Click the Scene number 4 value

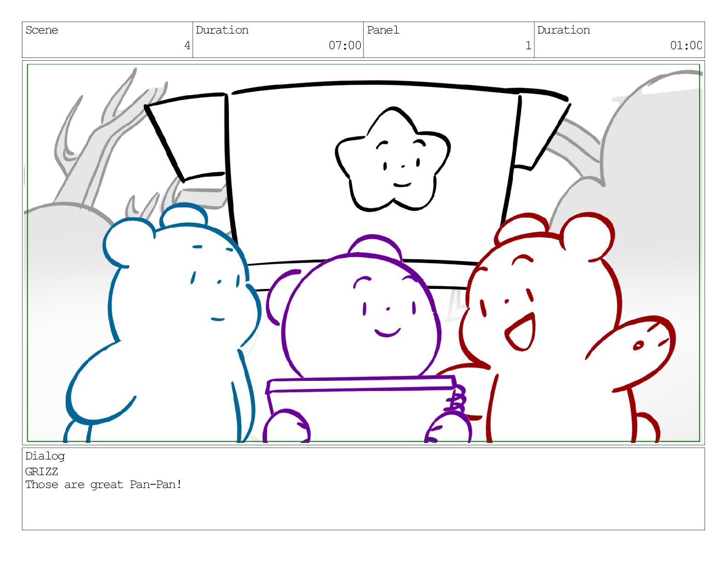[x=187, y=46]
